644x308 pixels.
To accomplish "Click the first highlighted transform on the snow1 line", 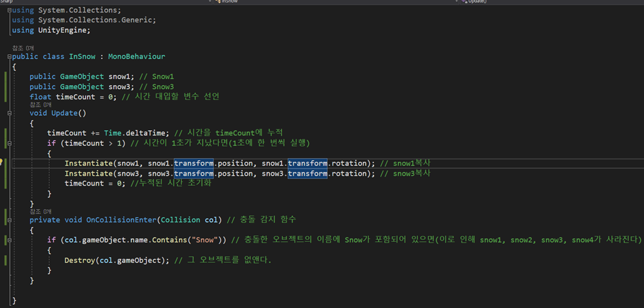I will tap(194, 163).
